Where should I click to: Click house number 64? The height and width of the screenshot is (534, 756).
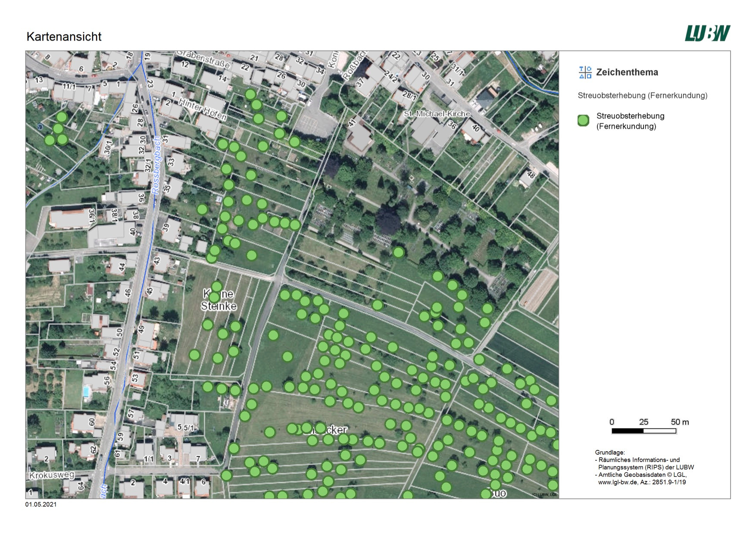tap(81, 486)
